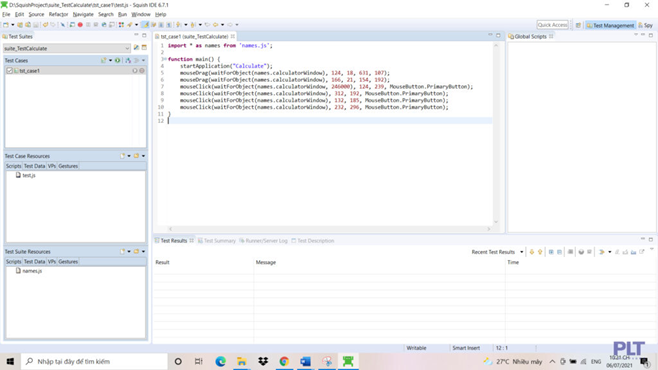Close the tst_case1 editor tab
Viewport: 658px width, 370px height.
(233, 36)
